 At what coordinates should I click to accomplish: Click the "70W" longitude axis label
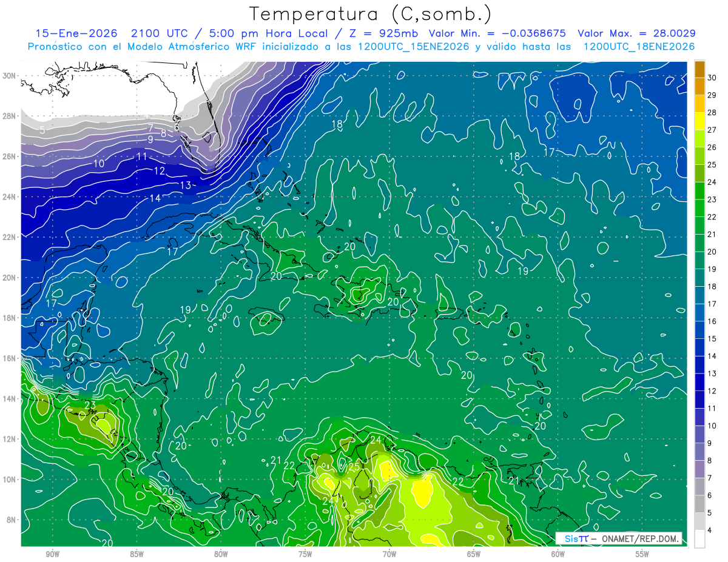(389, 554)
